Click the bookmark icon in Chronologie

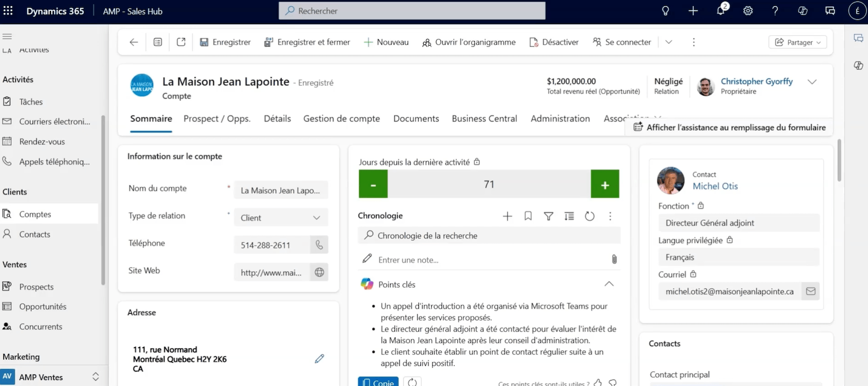(x=528, y=216)
